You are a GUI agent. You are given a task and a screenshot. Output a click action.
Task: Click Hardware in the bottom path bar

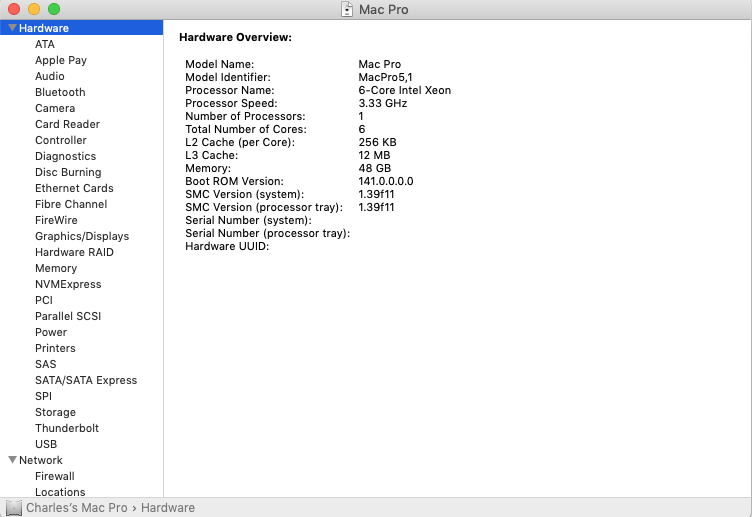click(168, 507)
